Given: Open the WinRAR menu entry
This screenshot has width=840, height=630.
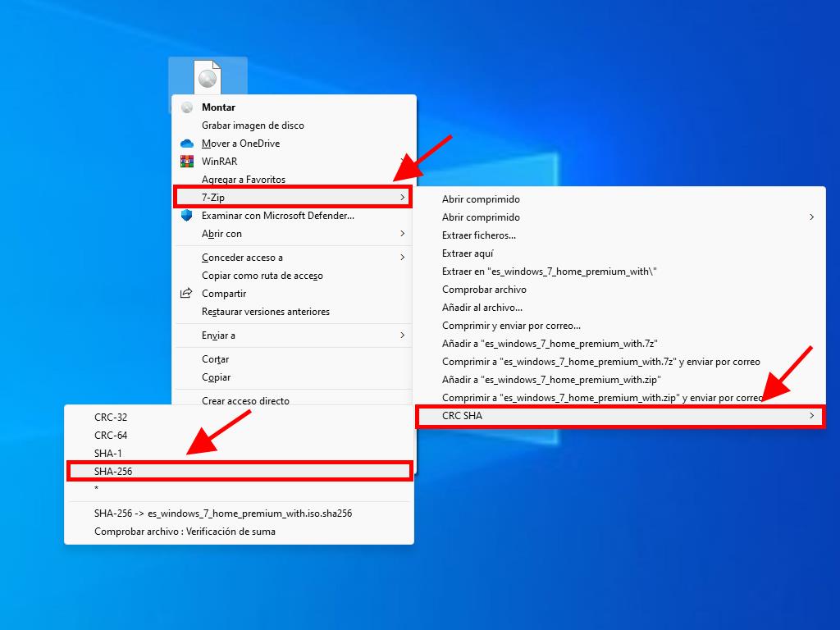Looking at the screenshot, I should (x=294, y=162).
